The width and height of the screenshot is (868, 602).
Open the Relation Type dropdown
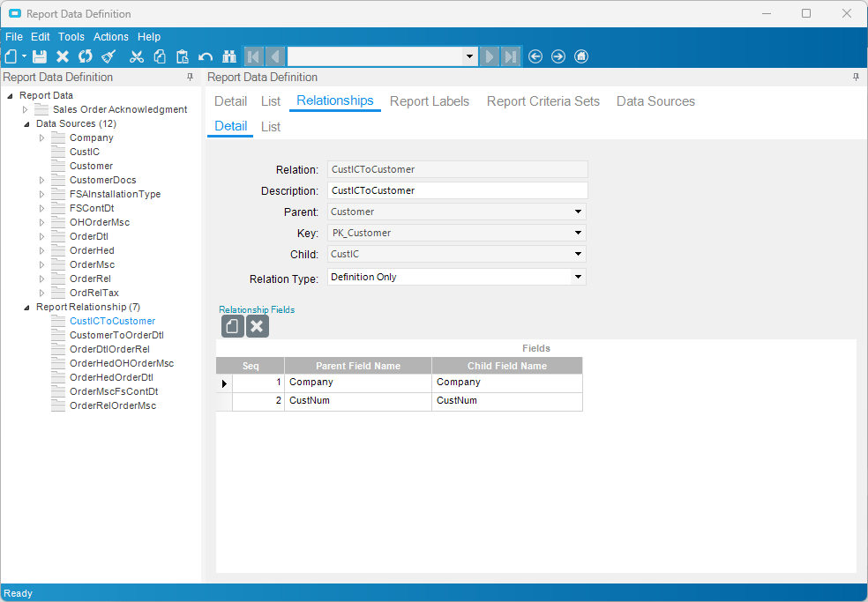point(578,277)
